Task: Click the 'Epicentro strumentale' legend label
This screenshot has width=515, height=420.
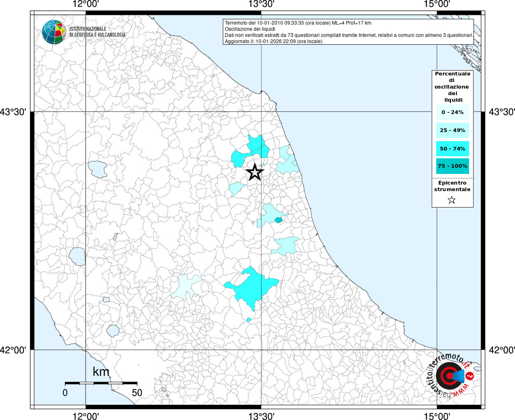Action: pos(452,186)
